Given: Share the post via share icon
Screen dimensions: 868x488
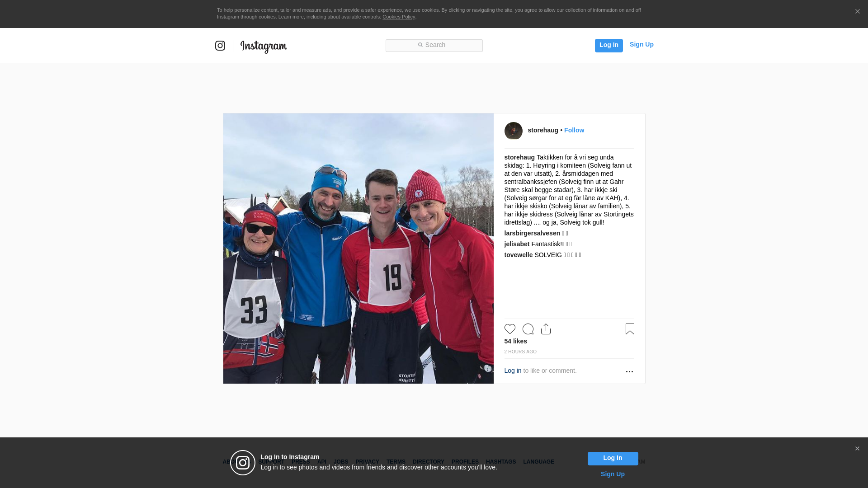Looking at the screenshot, I should (x=546, y=329).
